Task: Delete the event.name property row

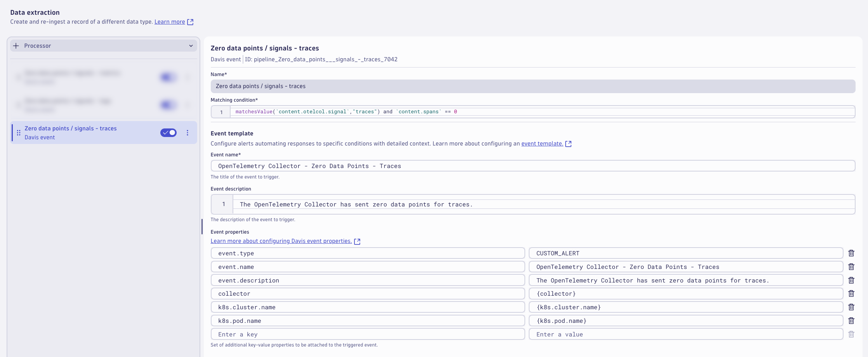Action: point(851,267)
